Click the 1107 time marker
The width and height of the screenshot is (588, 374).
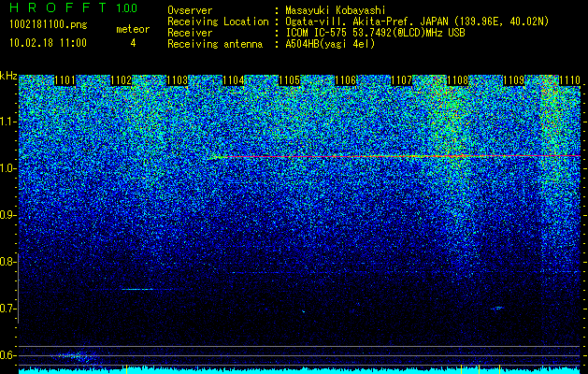coord(402,80)
